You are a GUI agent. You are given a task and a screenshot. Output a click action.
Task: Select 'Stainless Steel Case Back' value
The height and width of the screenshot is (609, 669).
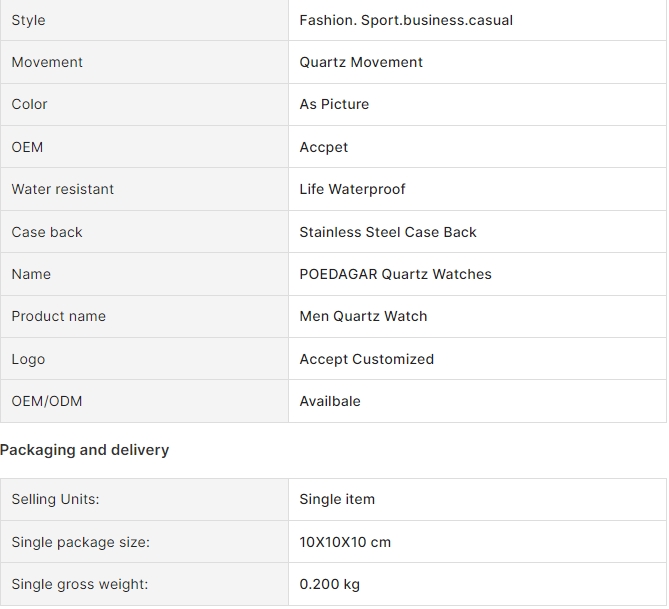pyautogui.click(x=388, y=232)
